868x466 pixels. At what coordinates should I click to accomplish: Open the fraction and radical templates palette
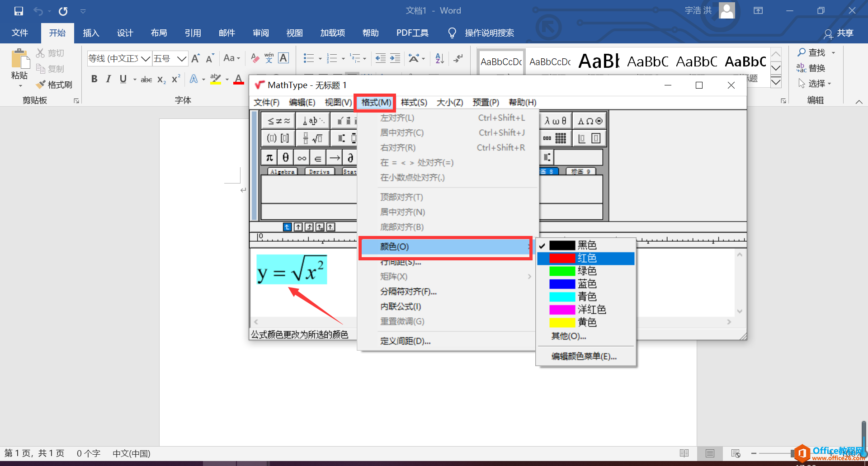313,138
